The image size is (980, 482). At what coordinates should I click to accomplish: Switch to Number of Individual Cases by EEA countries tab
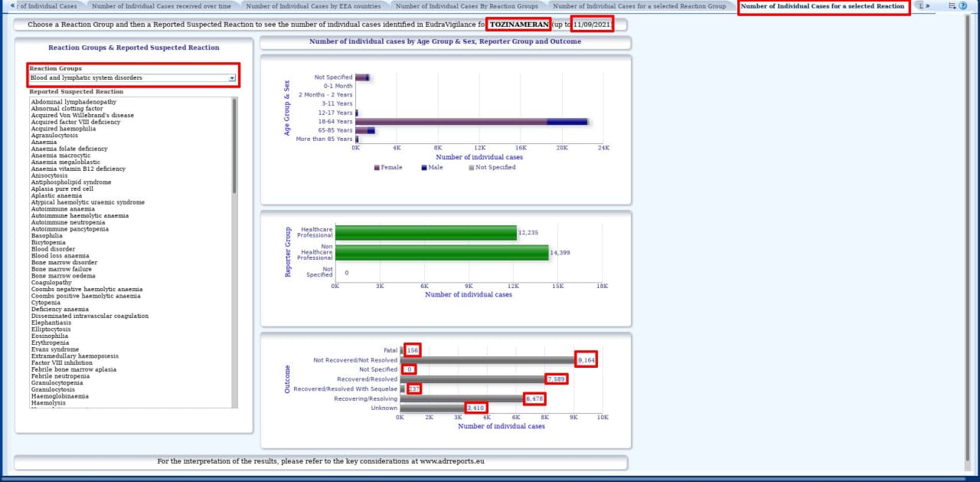tap(313, 6)
